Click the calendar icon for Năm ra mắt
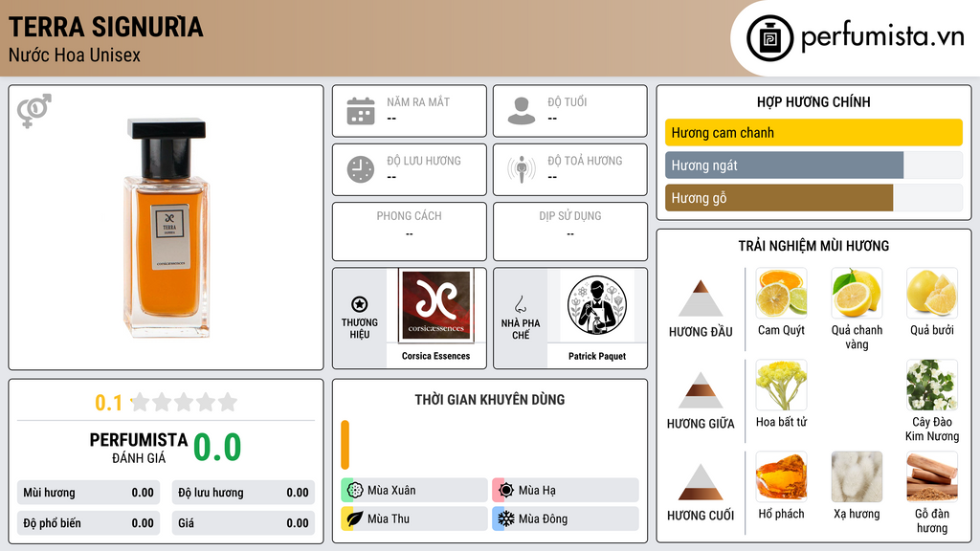980x551 pixels. tap(361, 111)
